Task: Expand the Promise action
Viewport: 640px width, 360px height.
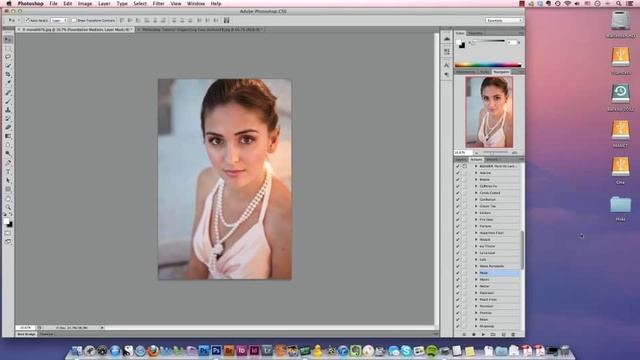Action: (x=476, y=313)
